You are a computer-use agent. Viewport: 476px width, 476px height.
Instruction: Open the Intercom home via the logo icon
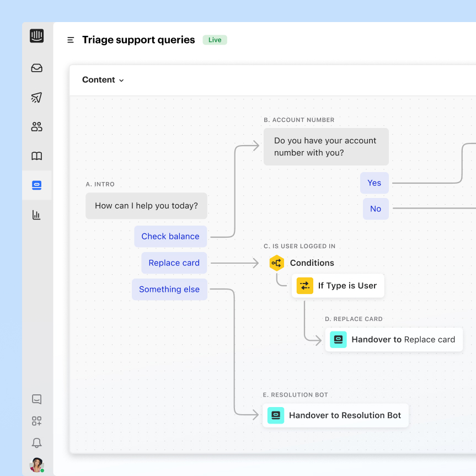pos(36,35)
